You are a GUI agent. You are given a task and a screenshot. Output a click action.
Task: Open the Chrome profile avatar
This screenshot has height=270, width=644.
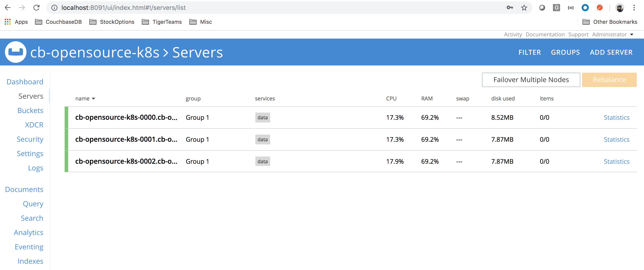click(620, 8)
